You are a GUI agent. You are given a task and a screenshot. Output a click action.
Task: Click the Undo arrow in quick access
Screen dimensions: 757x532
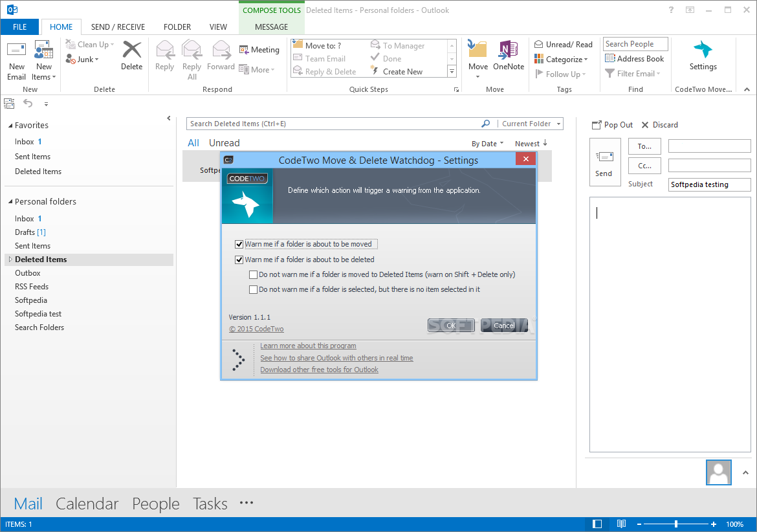click(28, 104)
